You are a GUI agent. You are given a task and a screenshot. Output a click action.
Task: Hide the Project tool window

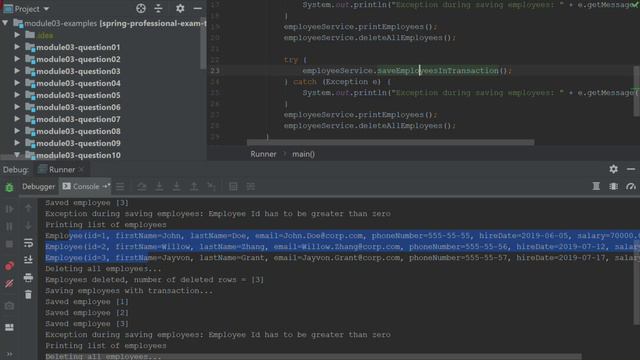click(198, 8)
